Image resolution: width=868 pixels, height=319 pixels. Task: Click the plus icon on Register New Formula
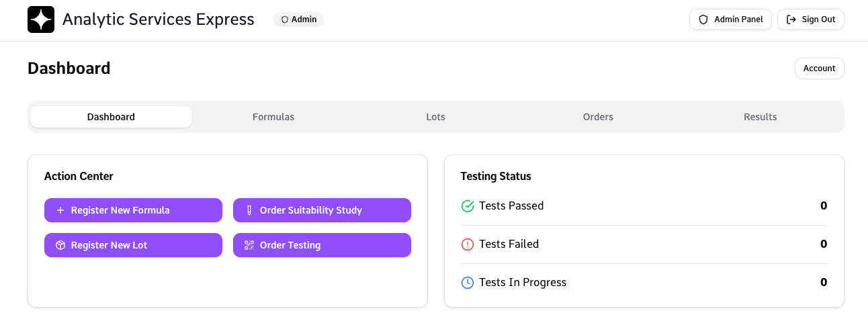60,210
